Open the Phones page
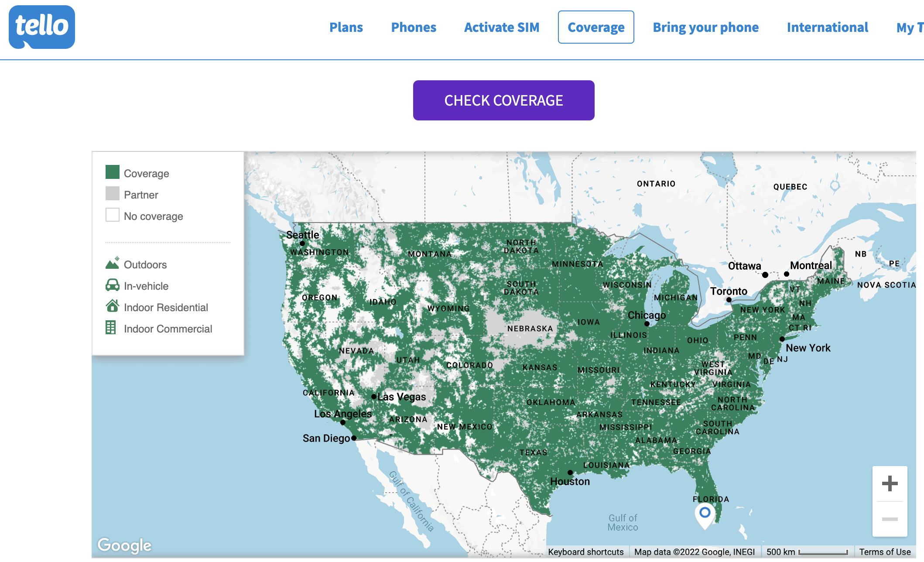 (x=414, y=27)
